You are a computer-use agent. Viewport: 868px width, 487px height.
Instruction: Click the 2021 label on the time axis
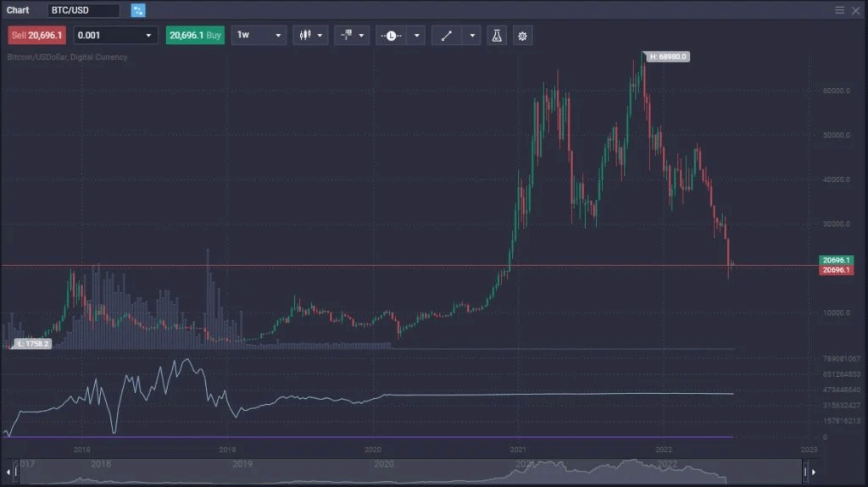click(518, 450)
